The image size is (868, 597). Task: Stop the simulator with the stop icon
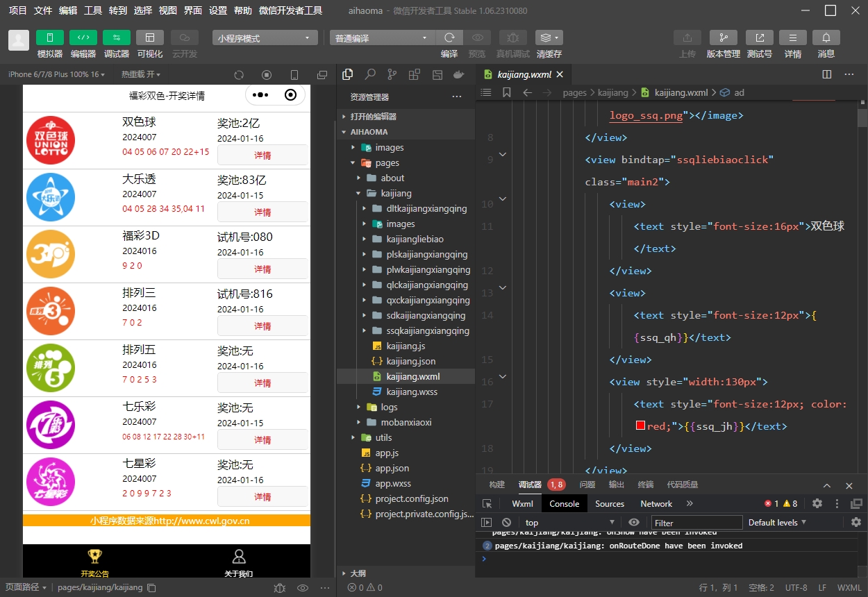pyautogui.click(x=267, y=75)
